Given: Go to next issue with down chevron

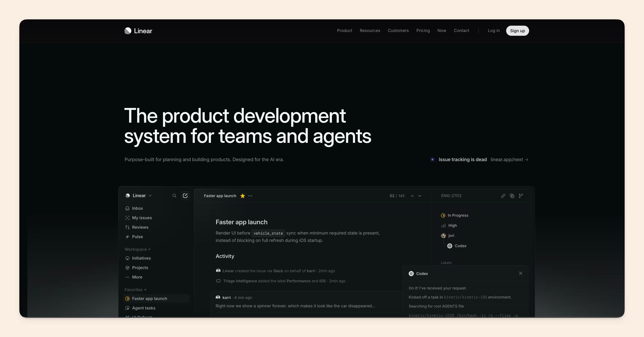Looking at the screenshot, I should [420, 196].
